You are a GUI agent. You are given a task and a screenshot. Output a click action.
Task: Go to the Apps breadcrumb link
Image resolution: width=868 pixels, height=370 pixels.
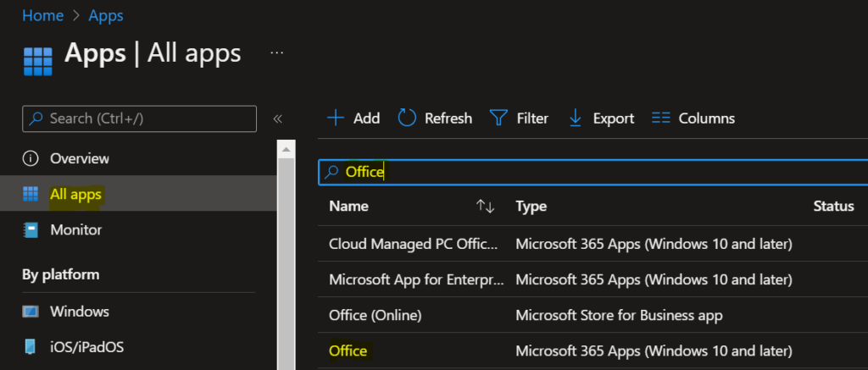pos(106,15)
